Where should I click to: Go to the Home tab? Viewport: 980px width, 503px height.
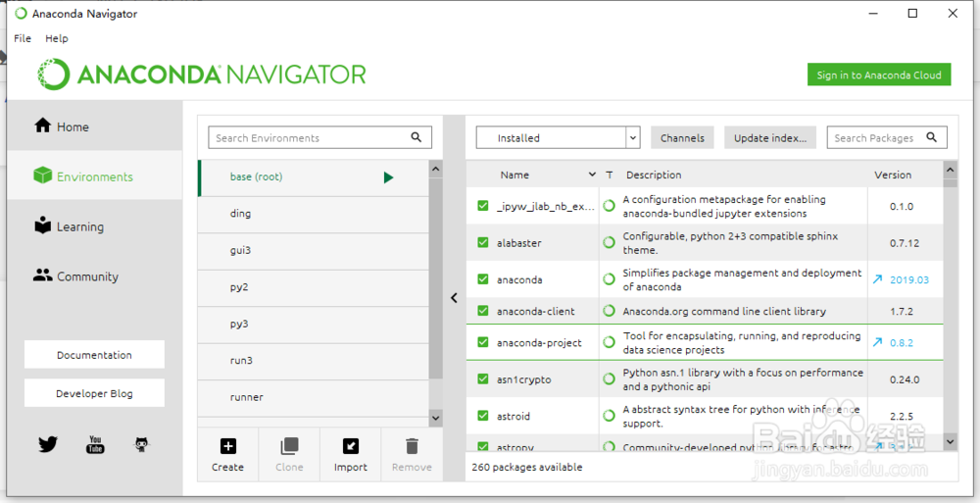click(x=95, y=126)
